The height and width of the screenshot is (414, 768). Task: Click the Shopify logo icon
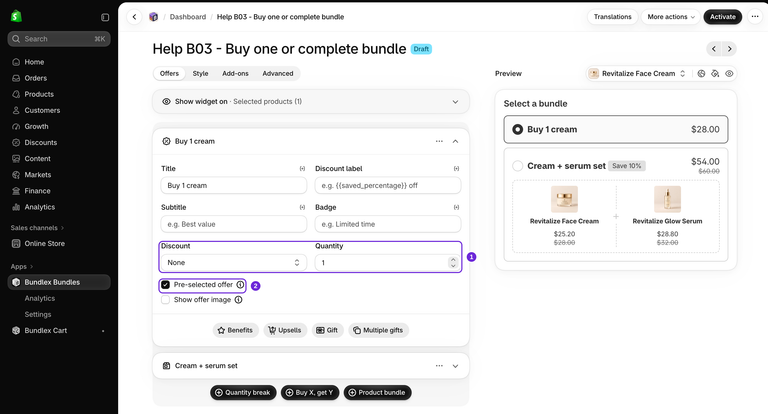click(x=16, y=16)
